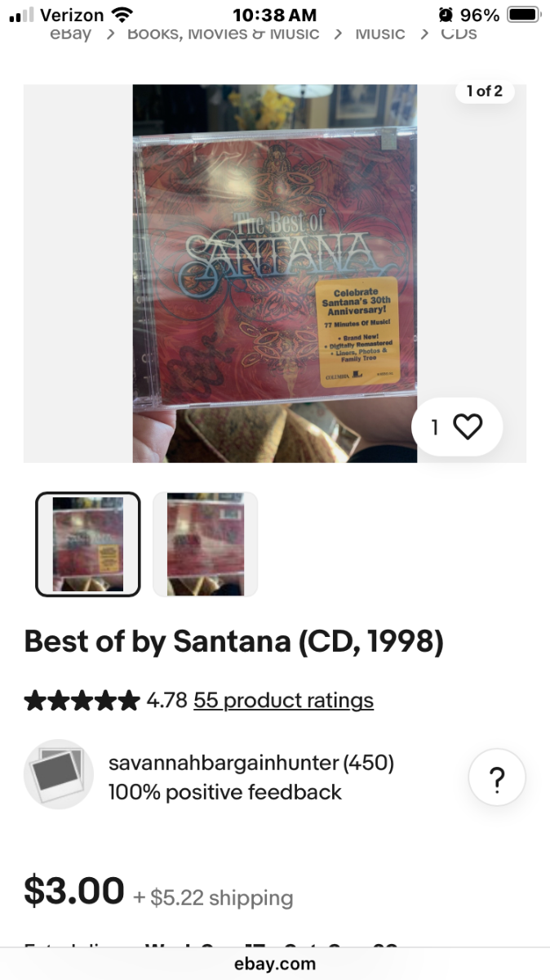The height and width of the screenshot is (980, 550).
Task: Go to Books, Movies & Music category
Action: click(x=223, y=33)
